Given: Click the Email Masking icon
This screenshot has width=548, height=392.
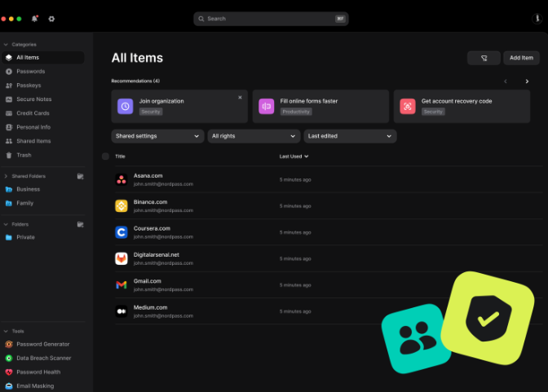Looking at the screenshot, I should pyautogui.click(x=9, y=385).
